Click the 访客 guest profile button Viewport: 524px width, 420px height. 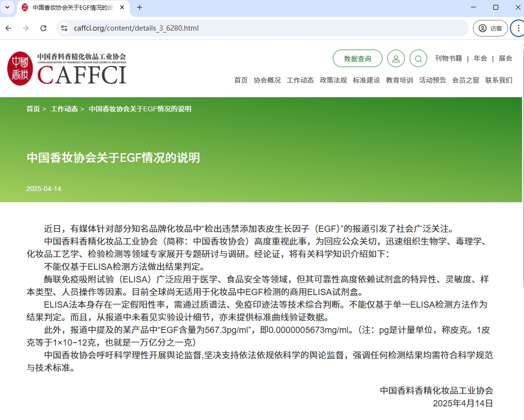point(490,28)
